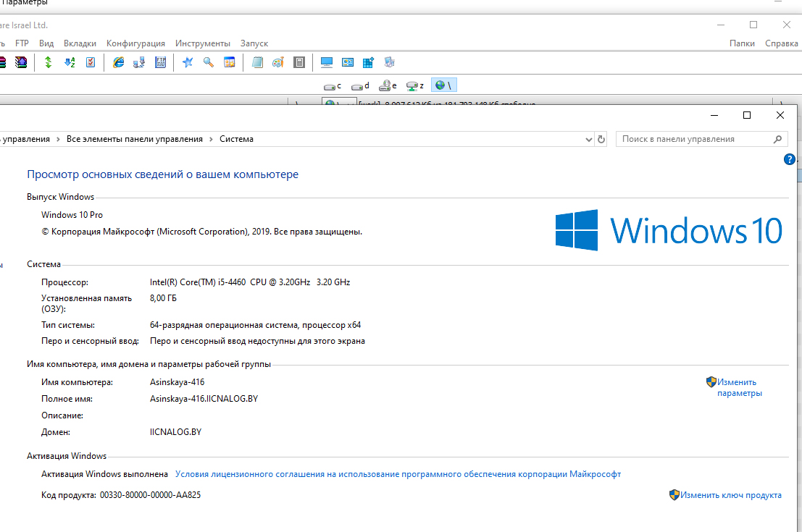This screenshot has height=532, width=802.
Task: Close the System control panel window
Action: [780, 116]
